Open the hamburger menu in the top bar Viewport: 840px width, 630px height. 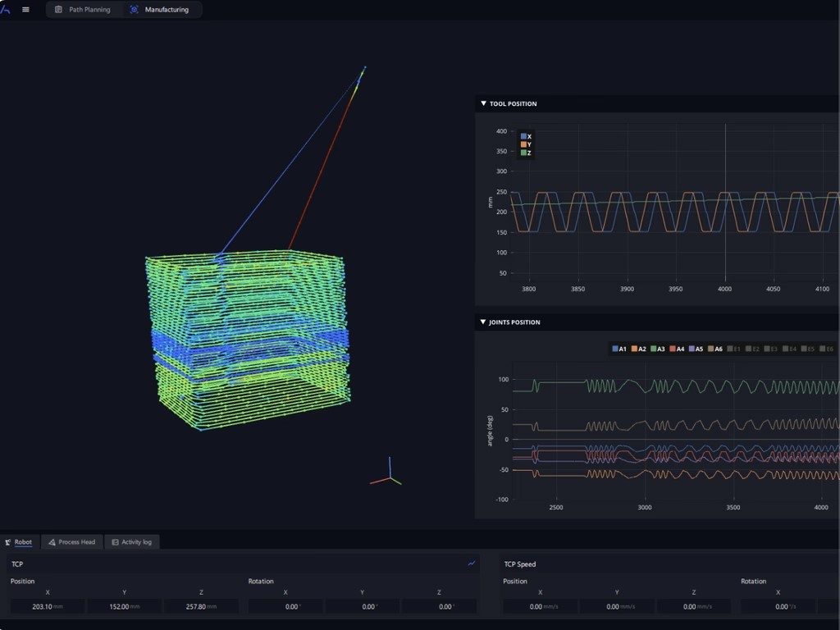point(25,10)
